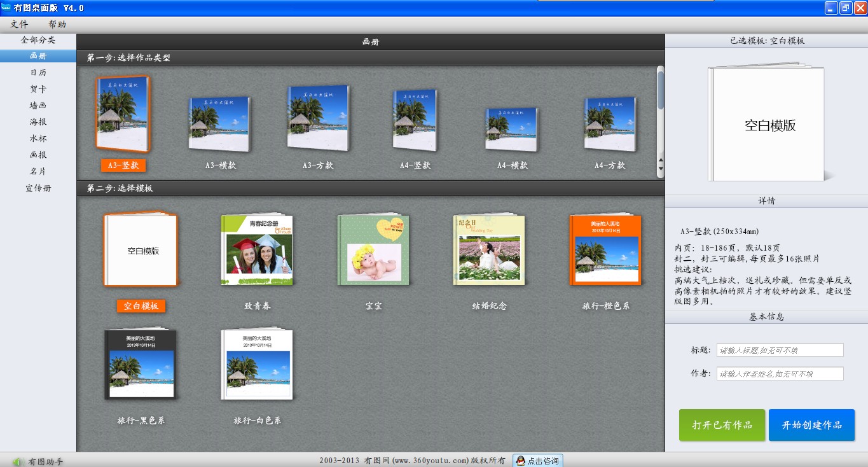Choose the A3-方款 album type icon
The image size is (868, 467).
[x=318, y=118]
